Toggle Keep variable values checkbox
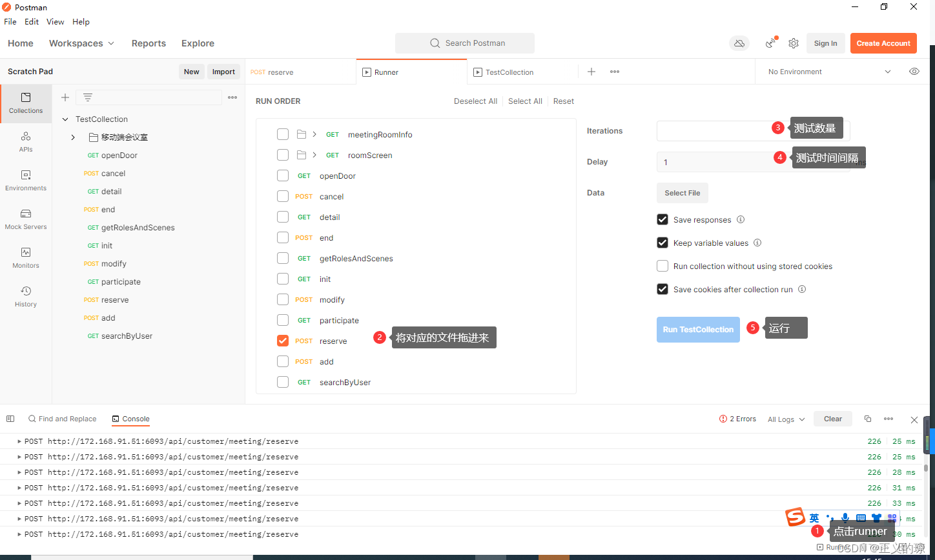Image resolution: width=935 pixels, height=560 pixels. [x=663, y=243]
